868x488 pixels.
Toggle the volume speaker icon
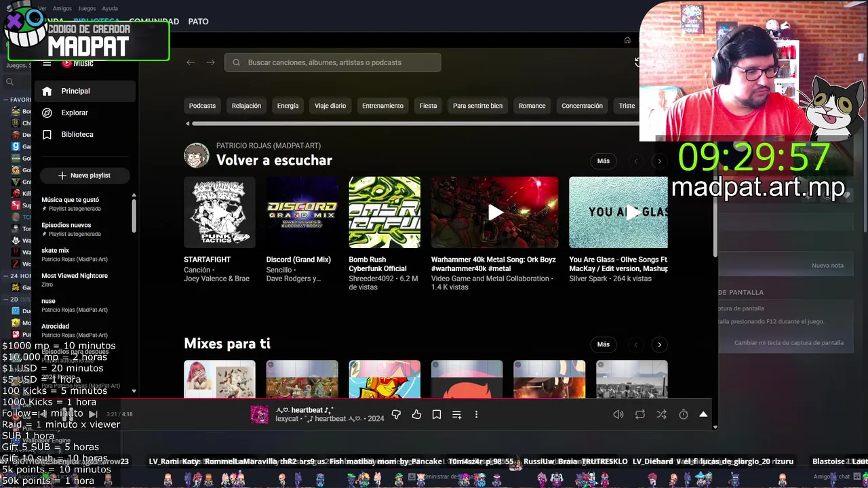pyautogui.click(x=618, y=414)
